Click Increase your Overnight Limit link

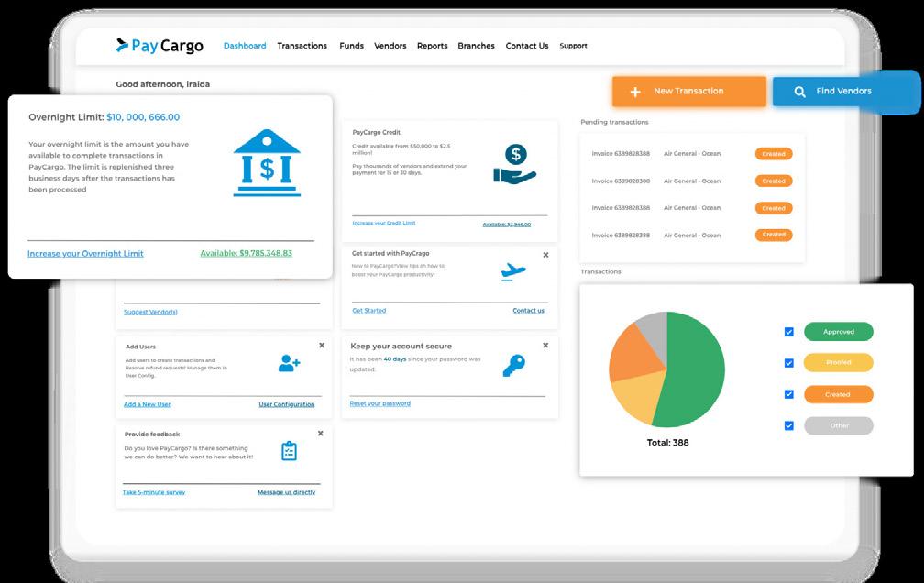(x=85, y=254)
